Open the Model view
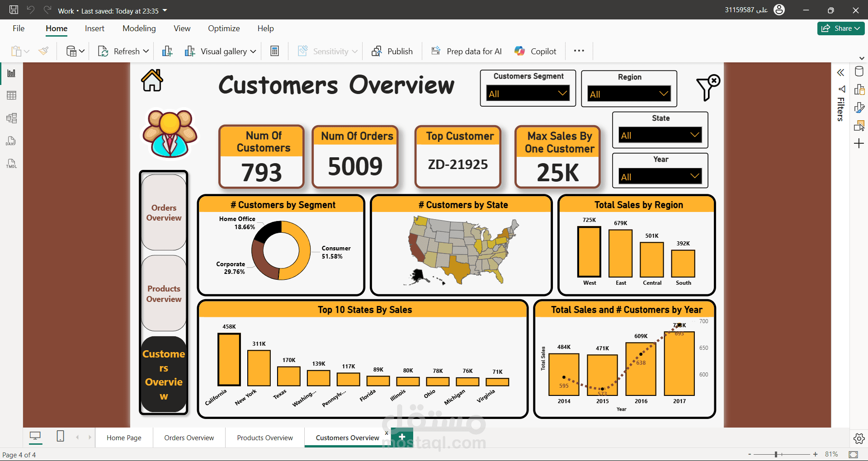Image resolution: width=868 pixels, height=461 pixels. point(11,118)
